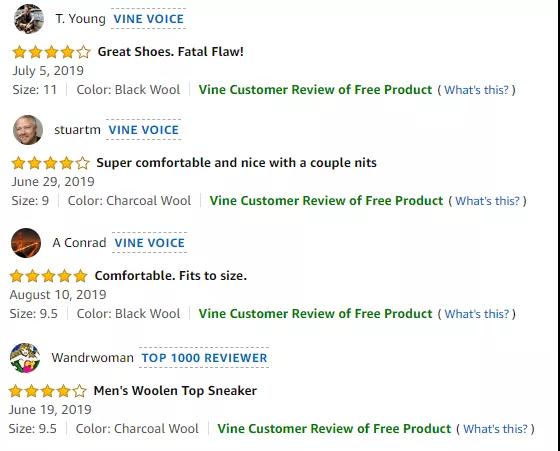Click the reviewer name Wandrwoman
The image size is (560, 451).
(92, 357)
